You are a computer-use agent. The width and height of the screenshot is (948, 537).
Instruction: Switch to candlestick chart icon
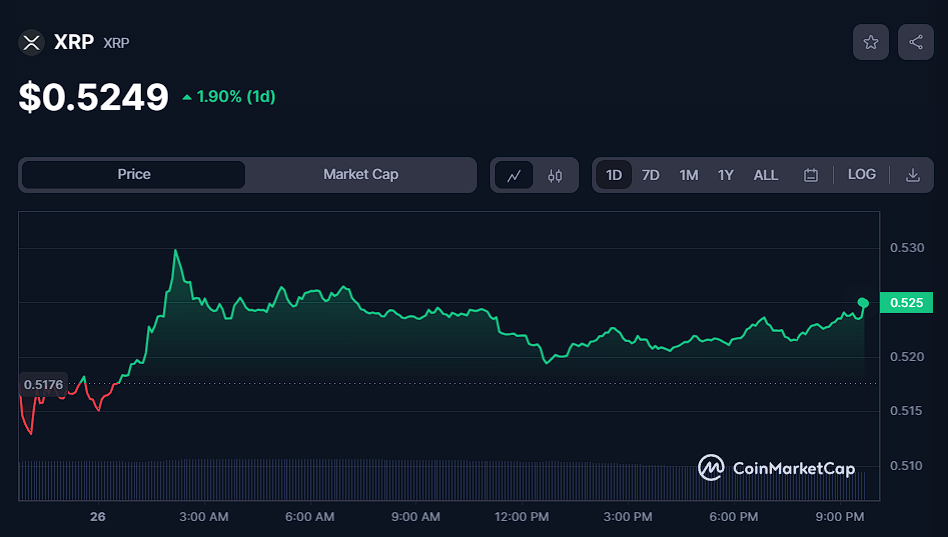555,175
